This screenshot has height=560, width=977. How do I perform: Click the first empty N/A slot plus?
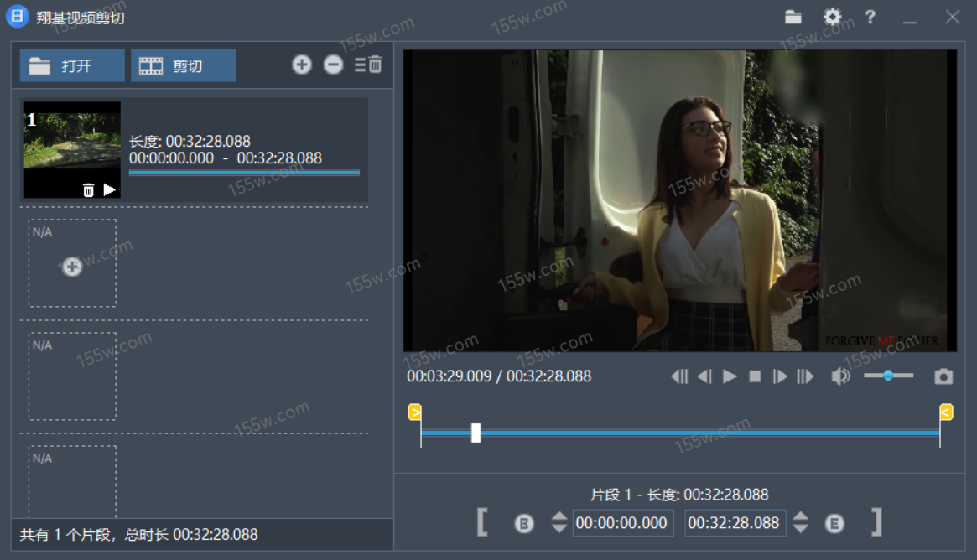pos(72,267)
